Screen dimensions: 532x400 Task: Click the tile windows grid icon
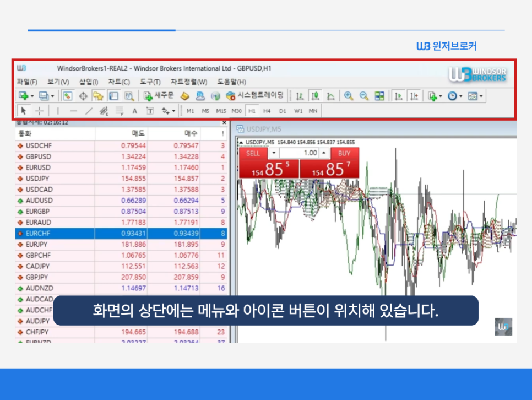(x=379, y=96)
